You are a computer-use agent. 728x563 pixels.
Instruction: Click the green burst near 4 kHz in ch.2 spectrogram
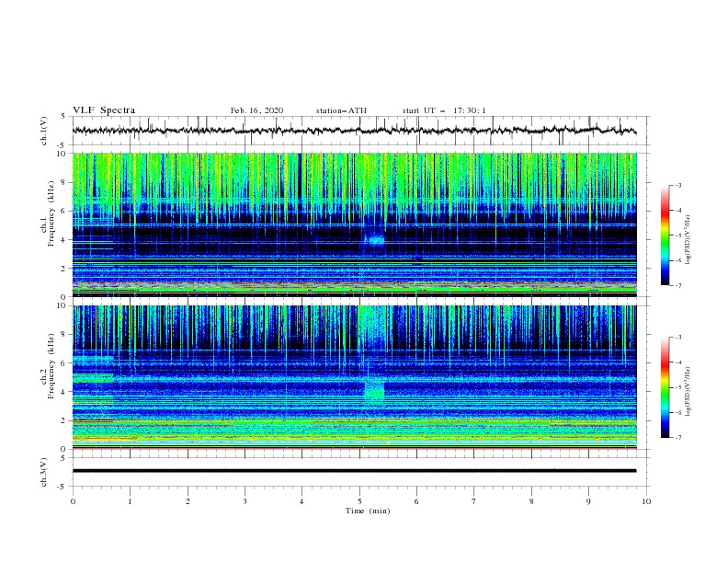coord(374,390)
